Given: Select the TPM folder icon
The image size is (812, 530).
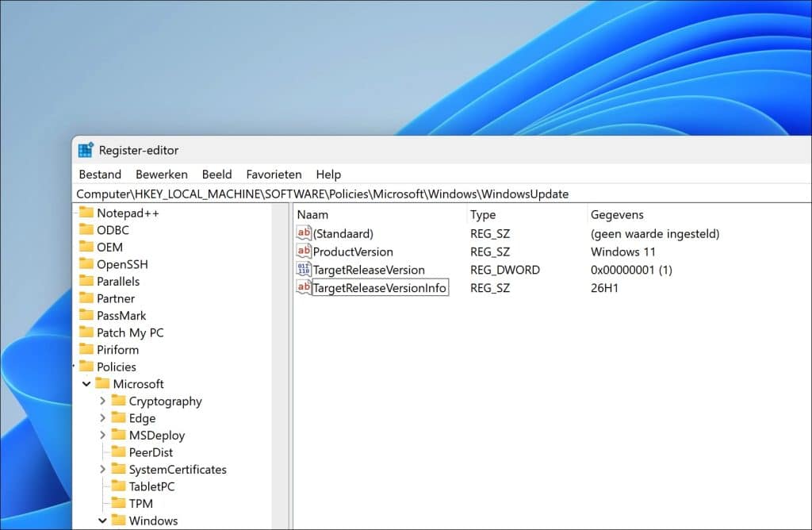Looking at the screenshot, I should point(119,503).
